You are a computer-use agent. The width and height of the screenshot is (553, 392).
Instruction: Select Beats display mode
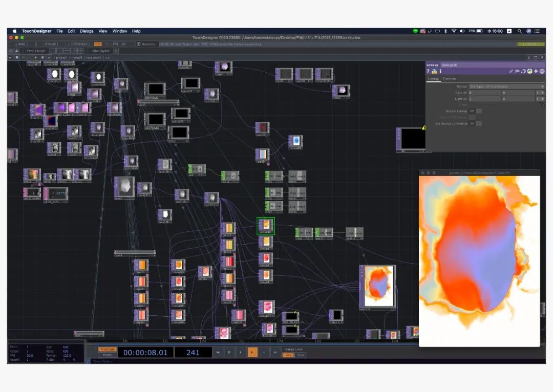(x=107, y=355)
